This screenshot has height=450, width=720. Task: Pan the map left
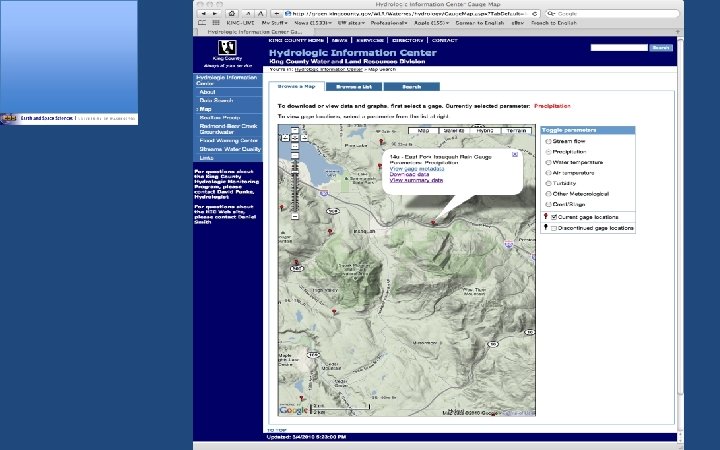pyautogui.click(x=286, y=138)
